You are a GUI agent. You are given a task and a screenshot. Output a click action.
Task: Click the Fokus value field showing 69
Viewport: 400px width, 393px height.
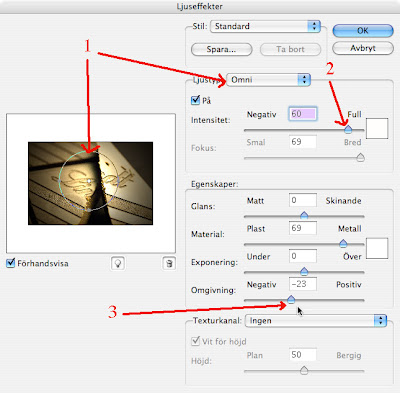[x=303, y=142]
